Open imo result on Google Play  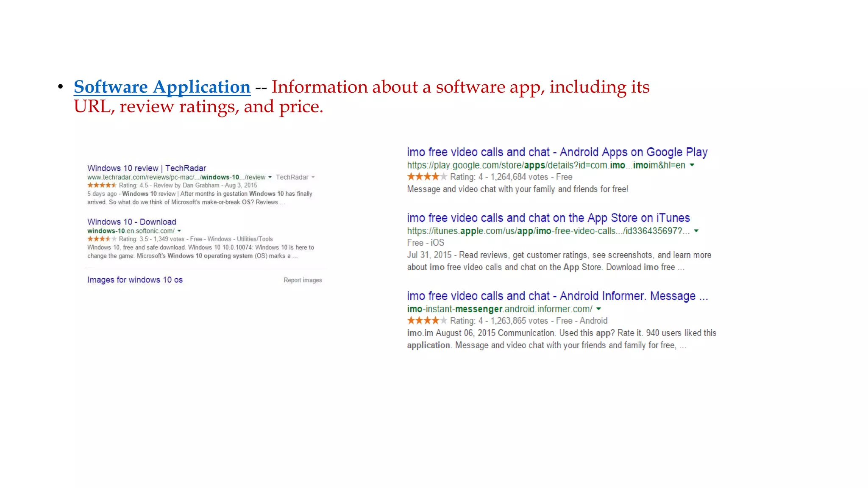557,152
